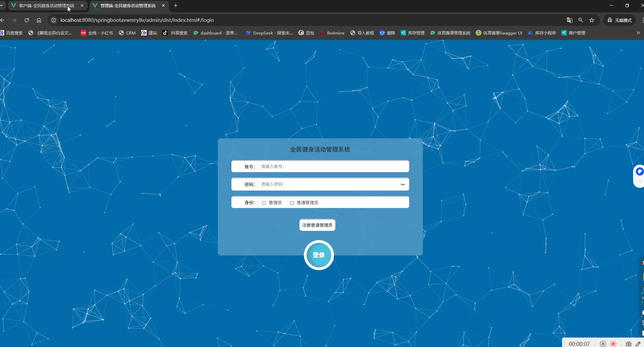
Task: Stop the screen recording with red button
Action: tap(613, 344)
